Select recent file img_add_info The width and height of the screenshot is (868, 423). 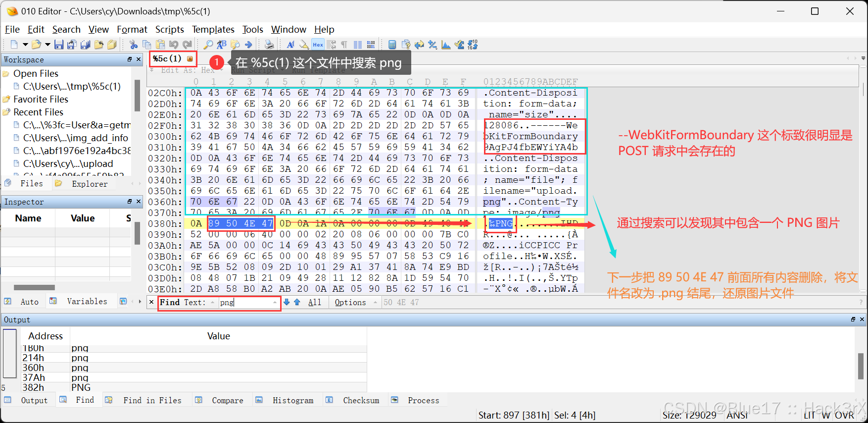tap(75, 138)
